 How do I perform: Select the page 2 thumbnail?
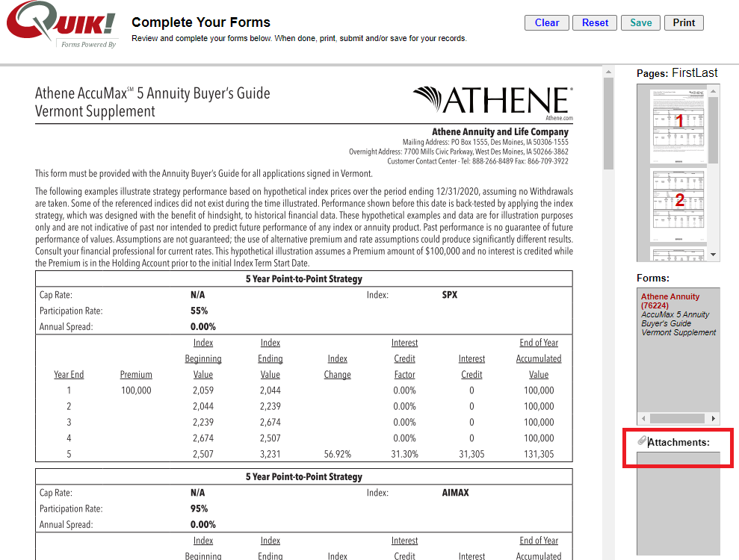pyautogui.click(x=678, y=199)
